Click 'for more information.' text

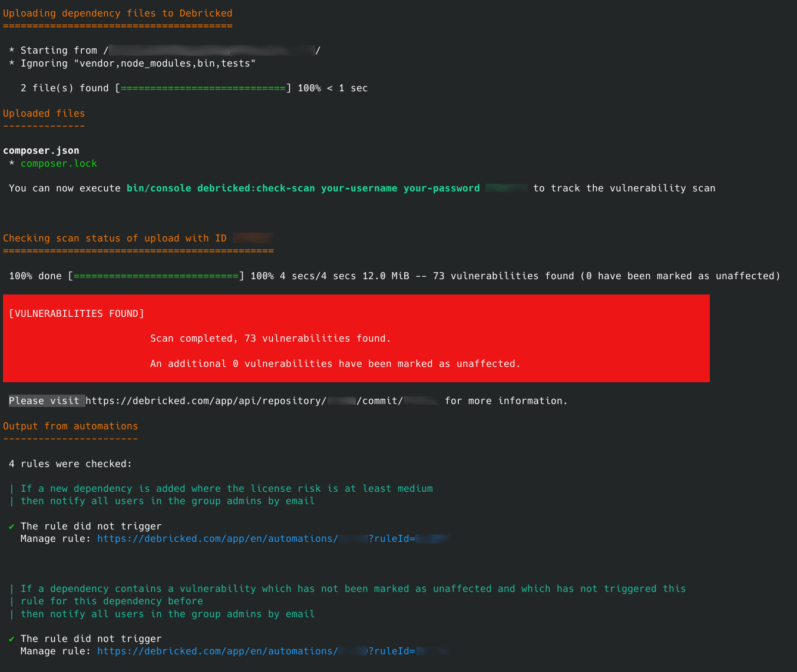(x=507, y=400)
